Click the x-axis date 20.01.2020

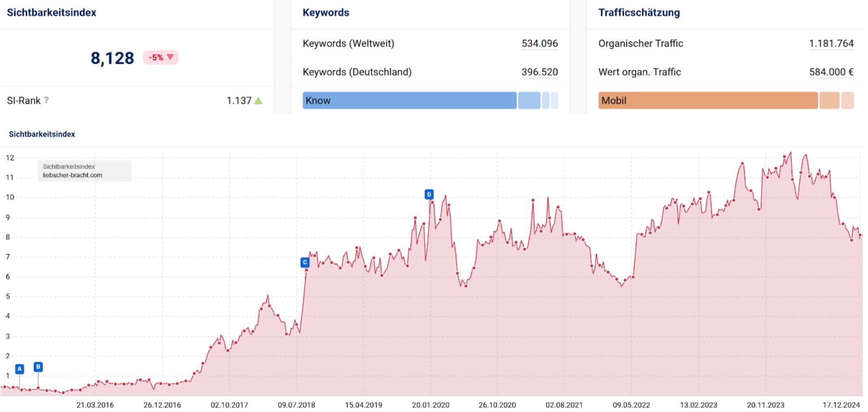431,405
